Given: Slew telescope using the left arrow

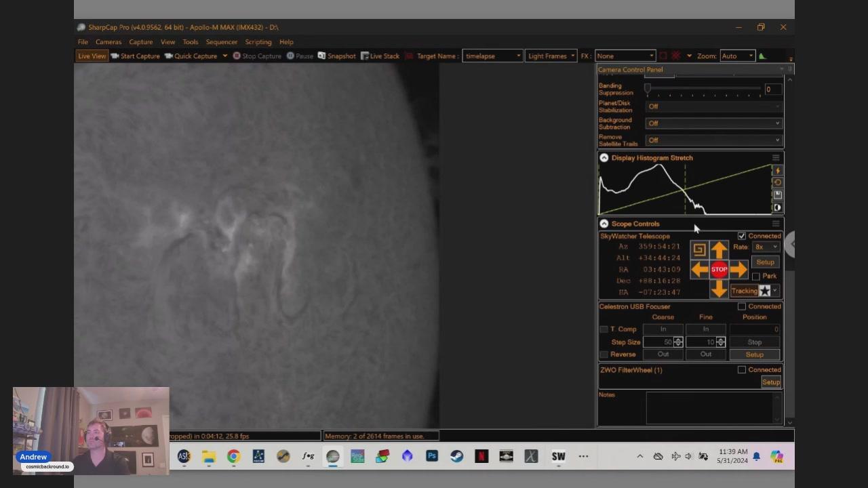Looking at the screenshot, I should point(699,270).
